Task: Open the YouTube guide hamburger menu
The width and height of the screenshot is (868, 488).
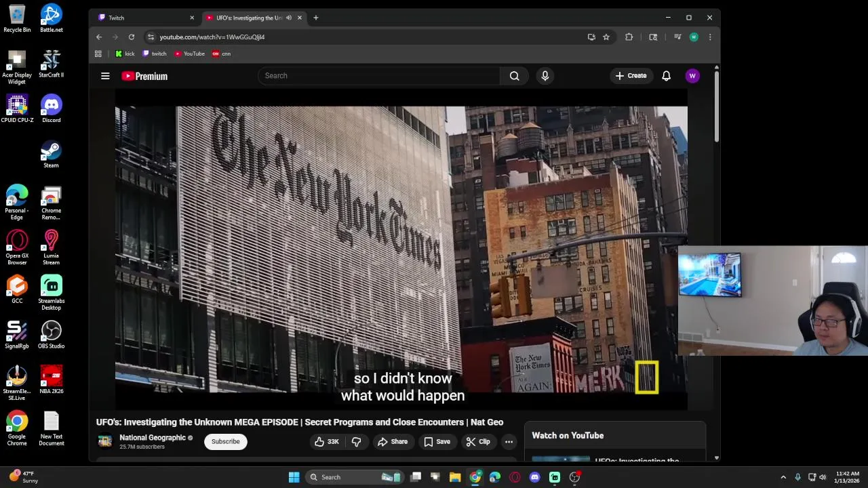Action: pos(105,76)
